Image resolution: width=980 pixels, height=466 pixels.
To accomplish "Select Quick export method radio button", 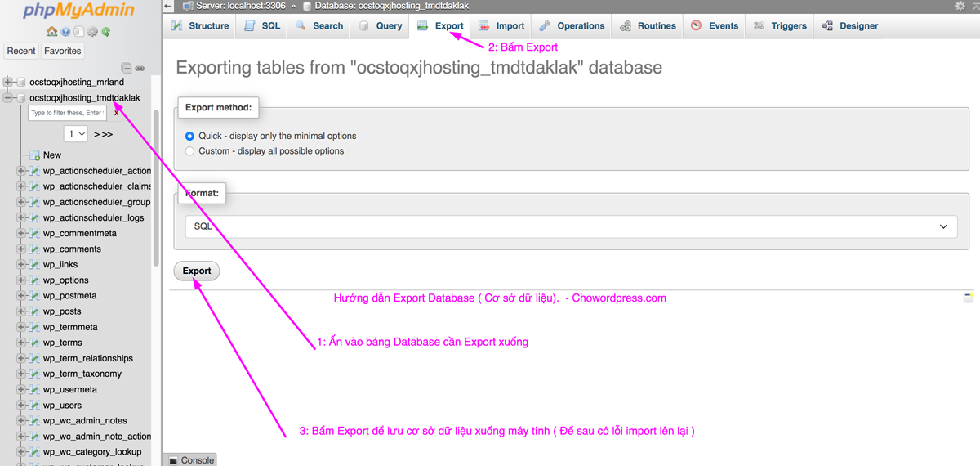I will pos(190,136).
